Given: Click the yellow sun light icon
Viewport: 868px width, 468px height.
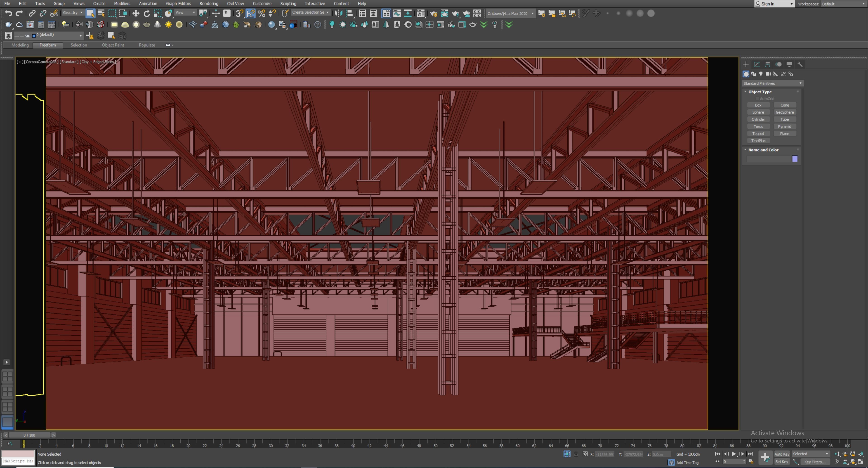Looking at the screenshot, I should click(x=168, y=25).
